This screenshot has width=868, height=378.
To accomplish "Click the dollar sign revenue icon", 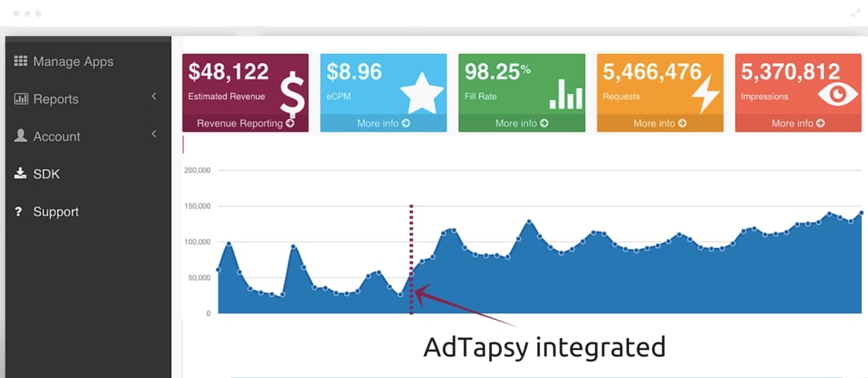I will [x=292, y=94].
